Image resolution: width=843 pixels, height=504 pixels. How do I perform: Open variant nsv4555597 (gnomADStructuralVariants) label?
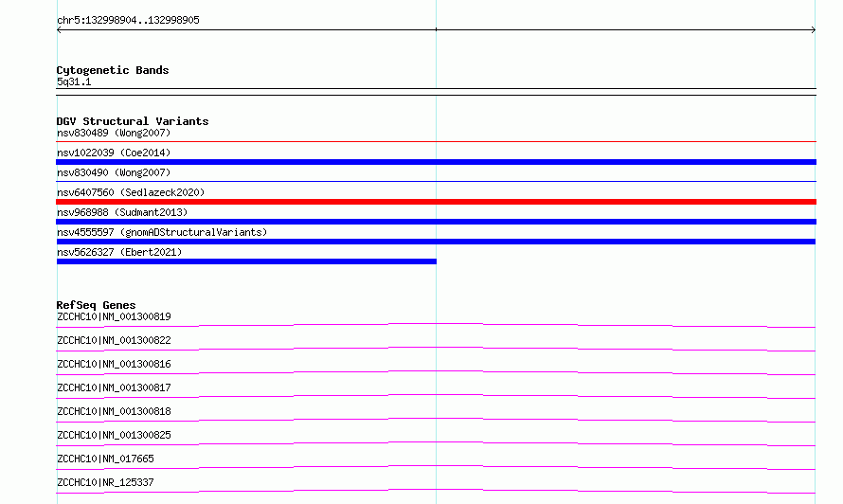pyautogui.click(x=162, y=232)
